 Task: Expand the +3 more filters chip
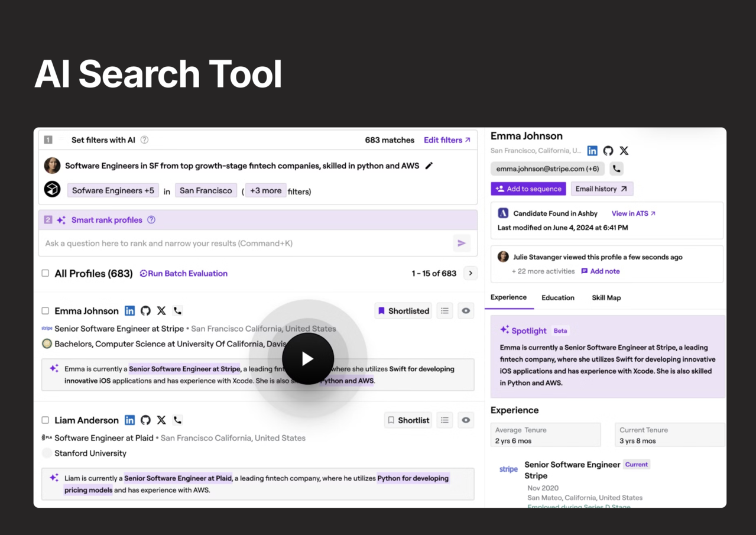pyautogui.click(x=265, y=191)
